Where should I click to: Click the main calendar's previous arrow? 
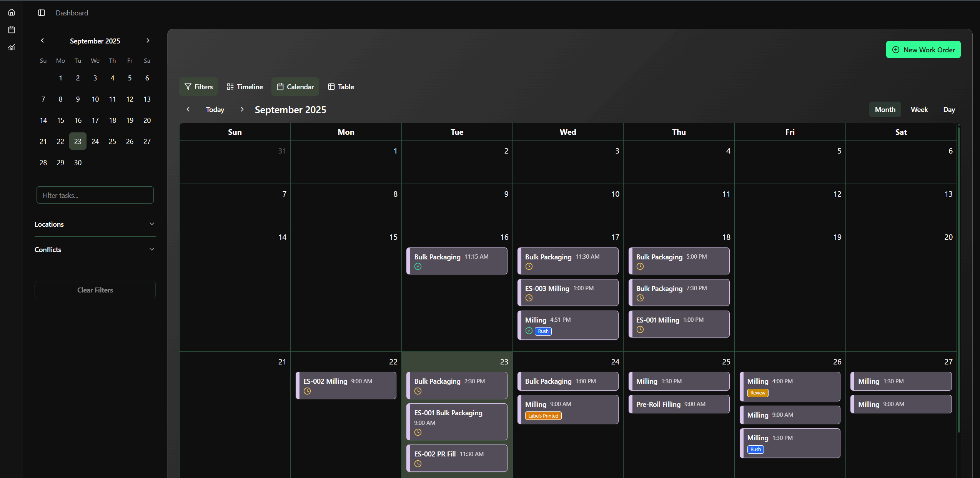[188, 109]
